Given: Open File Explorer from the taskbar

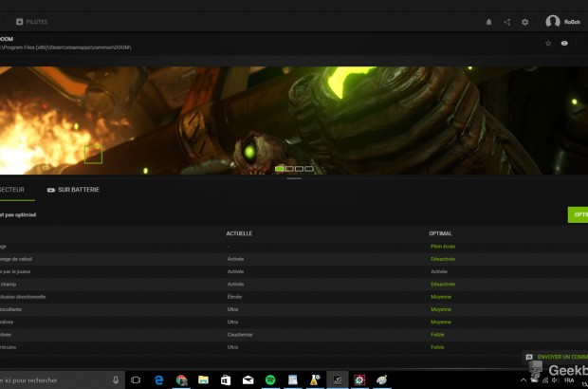Looking at the screenshot, I should [x=203, y=380].
